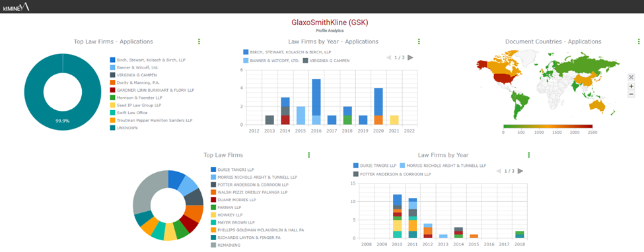Viewport: 644px width, 252px height.
Task: Toggle DURIE TANGRI LLP in Top Law Firms legend
Action: (x=233, y=170)
